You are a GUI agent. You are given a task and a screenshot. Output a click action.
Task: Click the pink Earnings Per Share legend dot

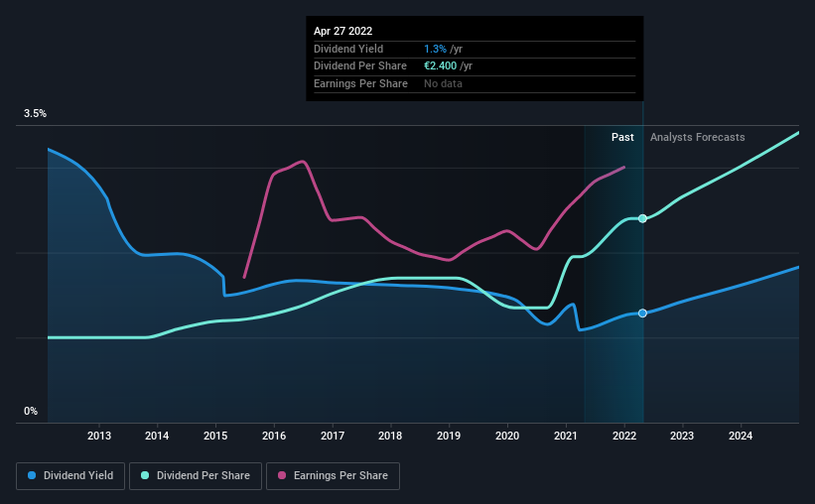coord(282,475)
